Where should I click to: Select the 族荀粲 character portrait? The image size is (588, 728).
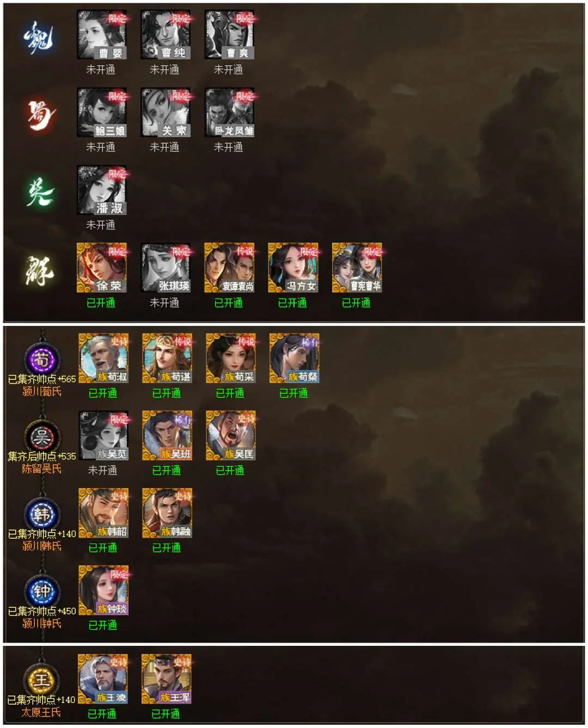(x=294, y=358)
